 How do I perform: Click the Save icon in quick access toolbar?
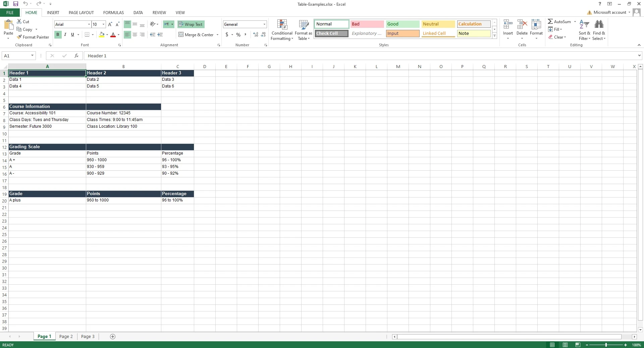[x=15, y=4]
